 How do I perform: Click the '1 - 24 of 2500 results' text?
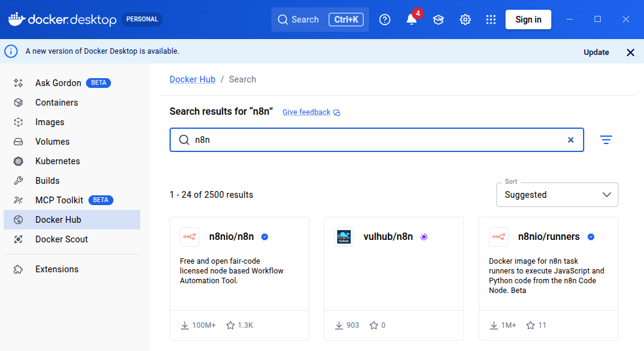pyautogui.click(x=211, y=195)
